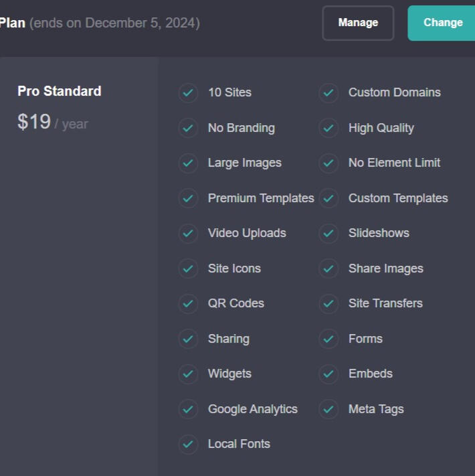Click the check icon beside Google Analytics
Viewport: 475px width, 476px height.
click(188, 409)
